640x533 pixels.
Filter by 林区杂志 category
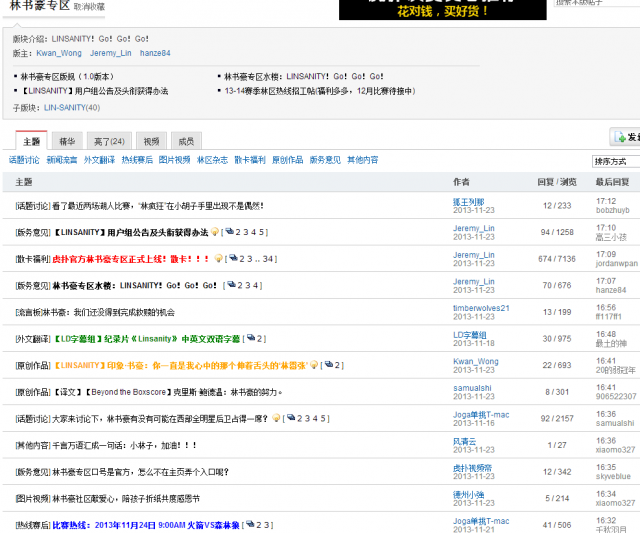pyautogui.click(x=212, y=160)
